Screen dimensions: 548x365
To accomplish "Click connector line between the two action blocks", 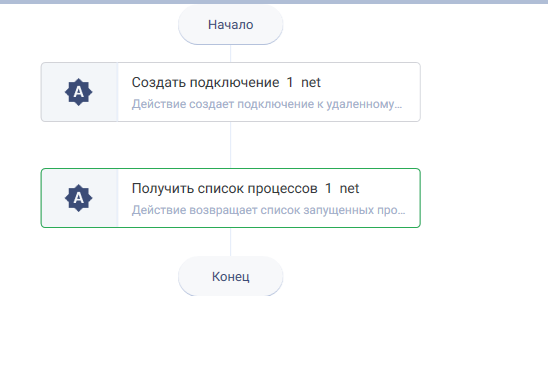I will (231, 145).
